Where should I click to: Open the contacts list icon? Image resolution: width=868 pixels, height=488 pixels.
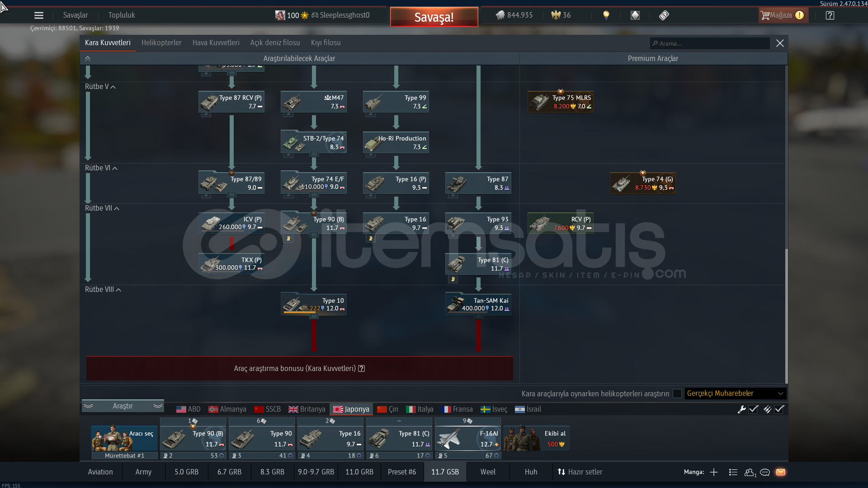[733, 472]
